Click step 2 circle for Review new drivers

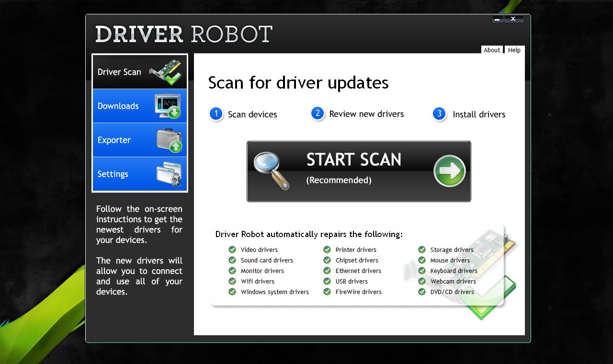pos(318,114)
